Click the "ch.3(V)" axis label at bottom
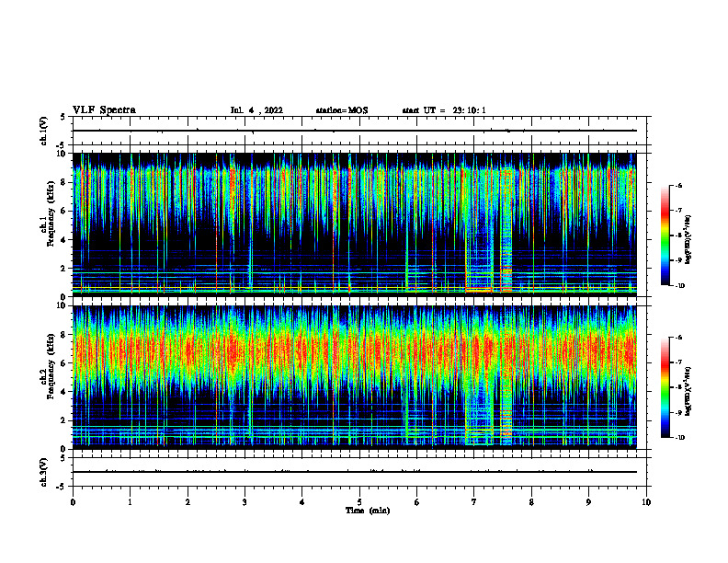 pos(44,472)
